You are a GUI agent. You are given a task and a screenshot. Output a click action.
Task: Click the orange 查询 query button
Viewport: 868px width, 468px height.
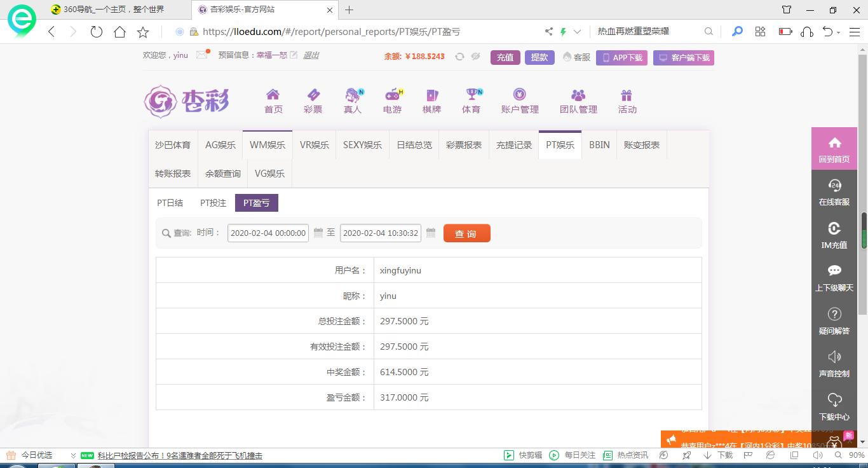466,233
